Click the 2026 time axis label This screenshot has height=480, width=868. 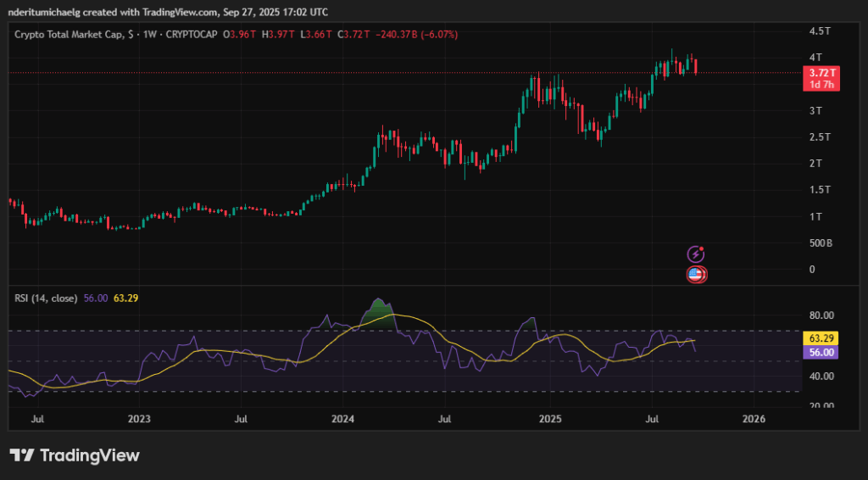coord(754,419)
